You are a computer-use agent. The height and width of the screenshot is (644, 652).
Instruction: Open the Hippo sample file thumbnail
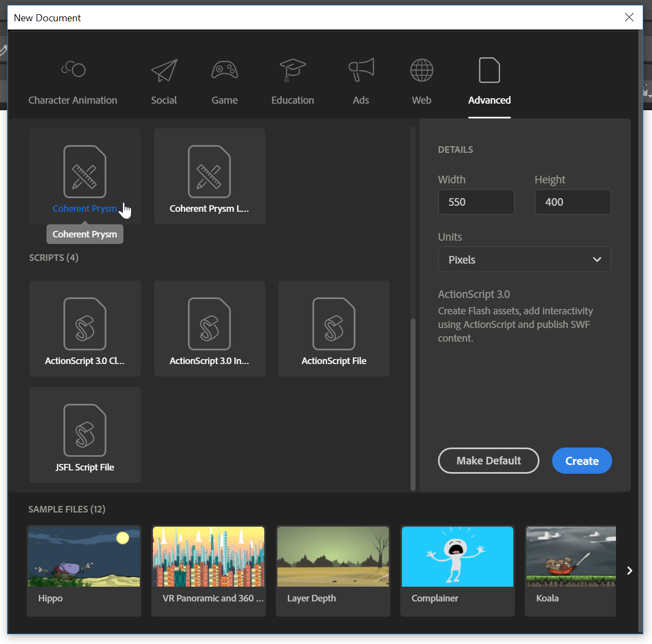(84, 556)
